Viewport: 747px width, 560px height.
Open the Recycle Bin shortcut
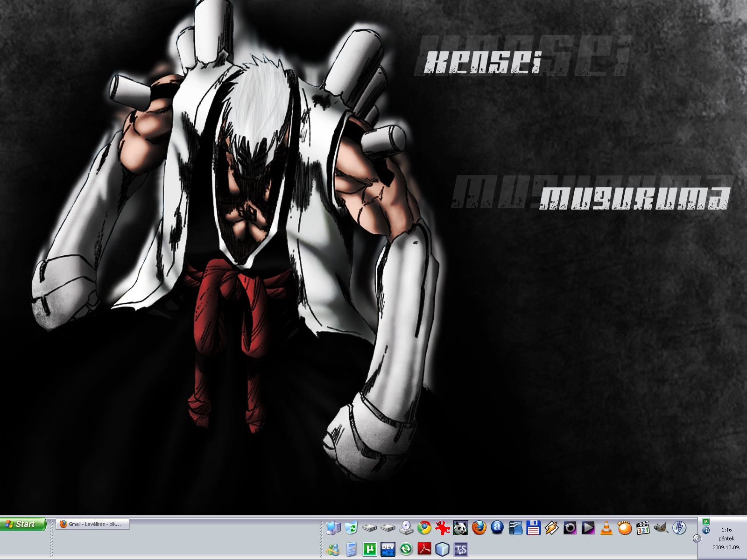(352, 528)
